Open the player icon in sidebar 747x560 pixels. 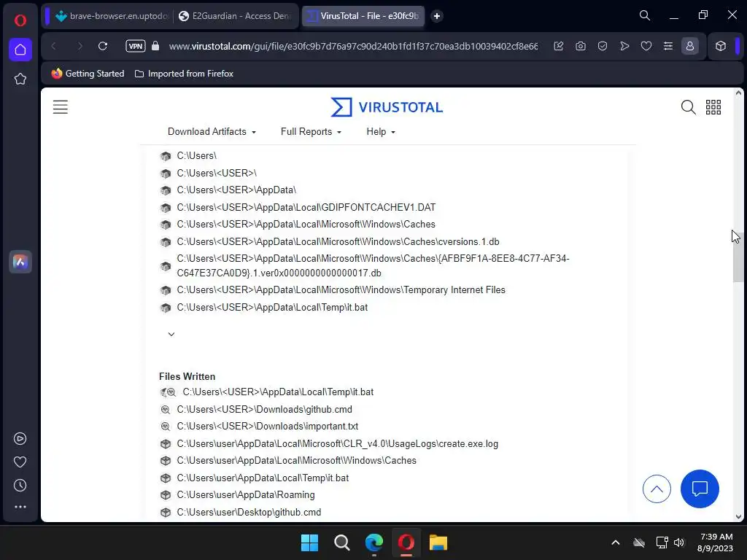[x=20, y=438]
